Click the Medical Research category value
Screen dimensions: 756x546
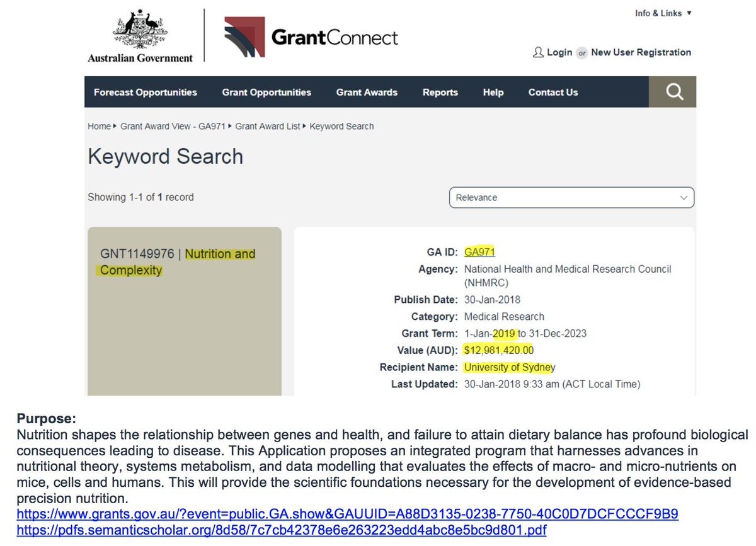[504, 317]
